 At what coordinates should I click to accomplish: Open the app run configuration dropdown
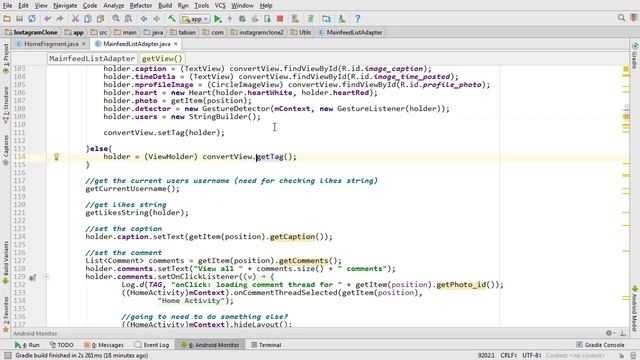195,19
